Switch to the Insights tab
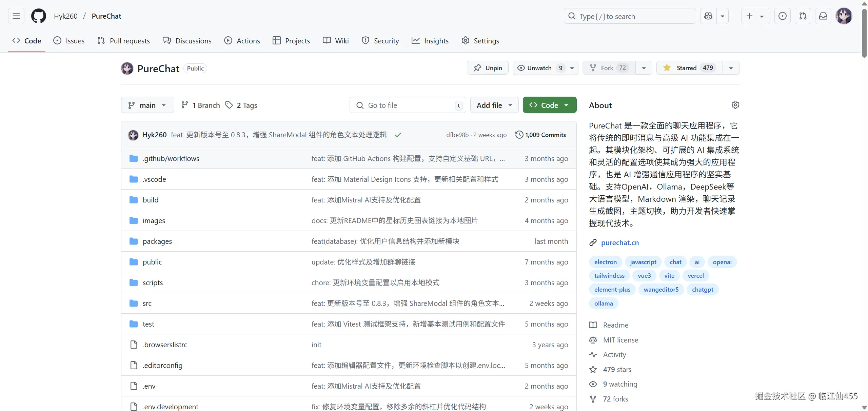The width and height of the screenshot is (868, 411). [430, 40]
